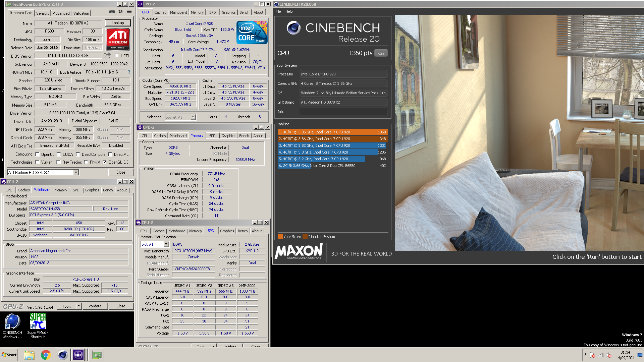Screen dimensions: 644x362
Task: Toggle CUDA computing checkbox
Action: [x=59, y=155]
